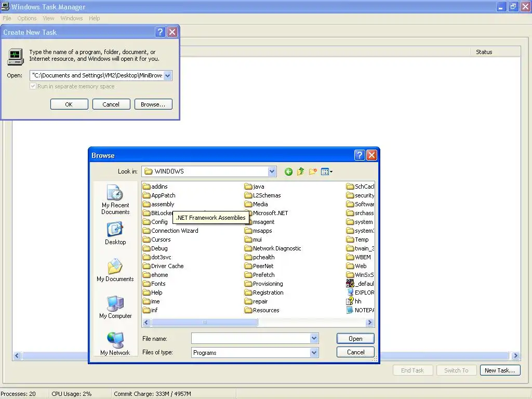Create a new folder in Browse dialog
Screen dimensions: 532x399
(313, 171)
